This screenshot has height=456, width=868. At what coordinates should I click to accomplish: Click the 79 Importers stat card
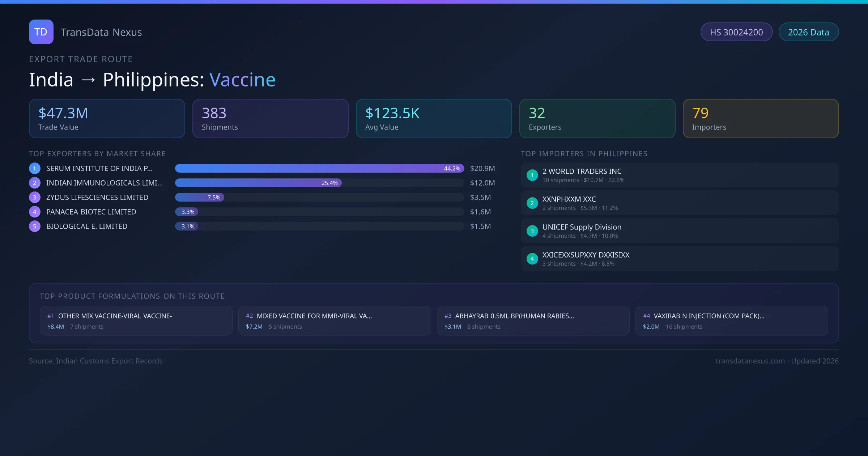coord(761,118)
